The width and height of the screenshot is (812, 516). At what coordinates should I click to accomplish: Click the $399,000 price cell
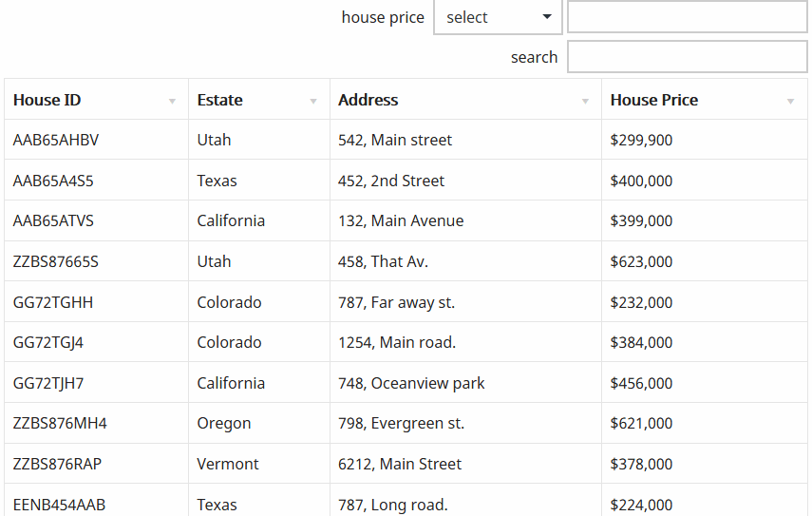(x=705, y=220)
